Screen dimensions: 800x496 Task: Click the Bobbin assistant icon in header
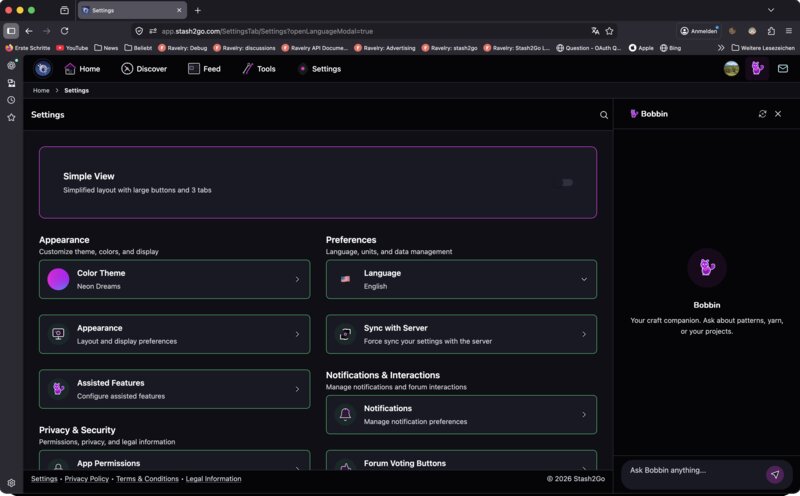click(757, 69)
